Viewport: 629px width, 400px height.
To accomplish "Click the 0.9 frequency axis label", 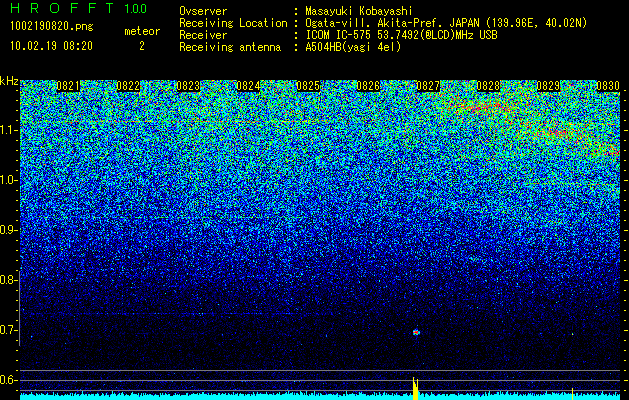I will (8, 230).
